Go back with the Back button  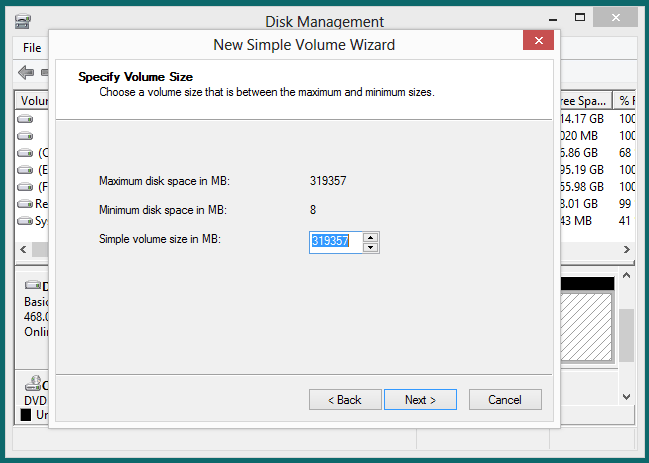(345, 400)
